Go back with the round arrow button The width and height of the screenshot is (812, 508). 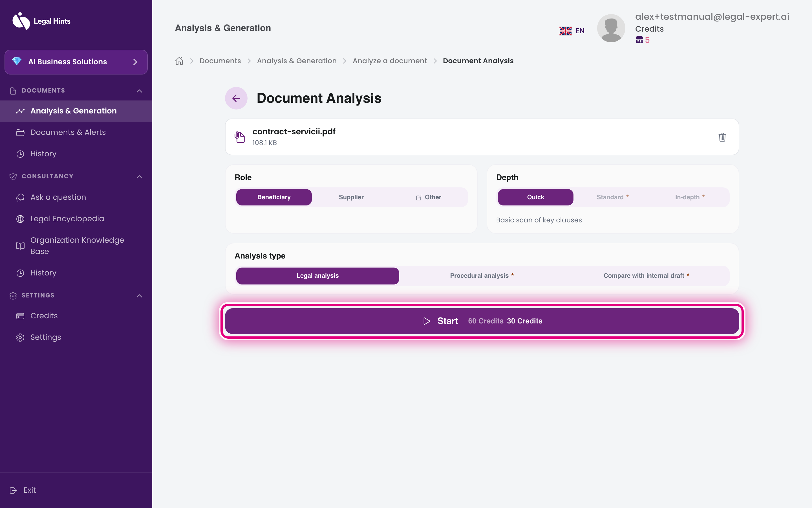pyautogui.click(x=236, y=98)
